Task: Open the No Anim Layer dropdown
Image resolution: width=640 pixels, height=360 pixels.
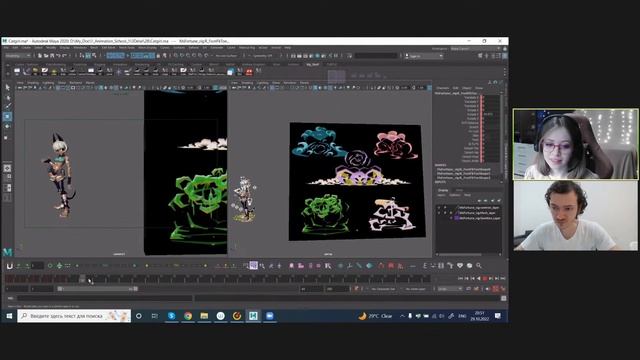Action: [416, 289]
